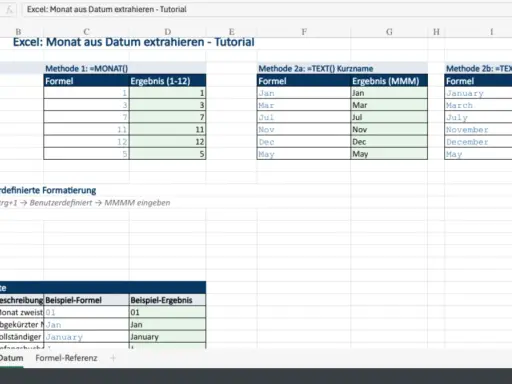This screenshot has height=384, width=512.
Task: Click the 'Methode 2b' heading cell
Action: pos(479,68)
